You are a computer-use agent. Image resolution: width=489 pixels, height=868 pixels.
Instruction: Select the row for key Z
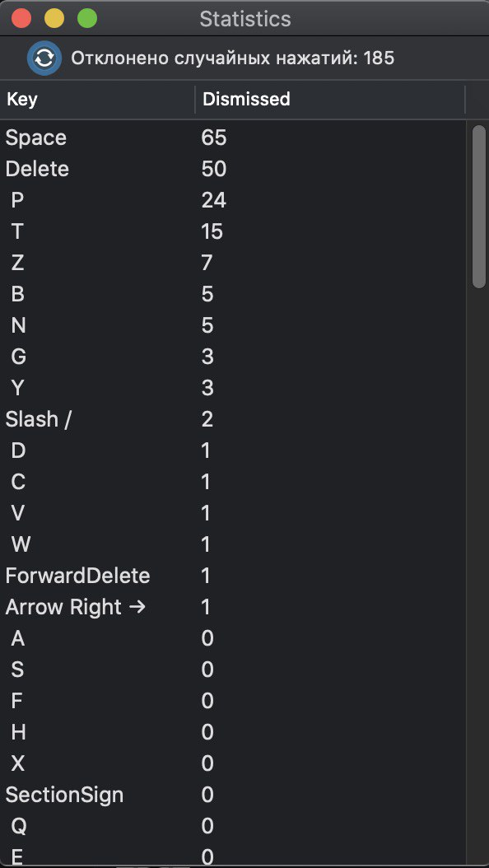click(233, 263)
